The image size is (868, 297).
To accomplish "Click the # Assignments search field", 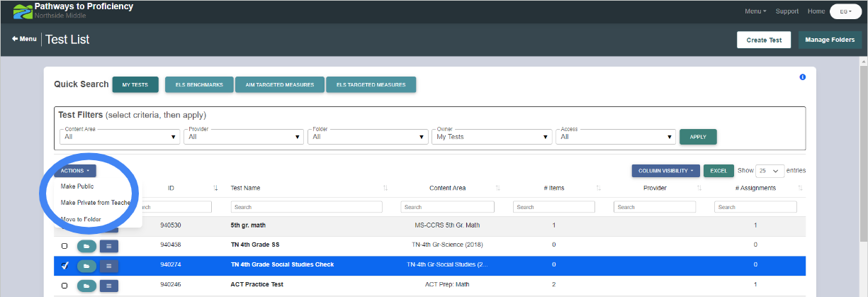I will pos(755,207).
